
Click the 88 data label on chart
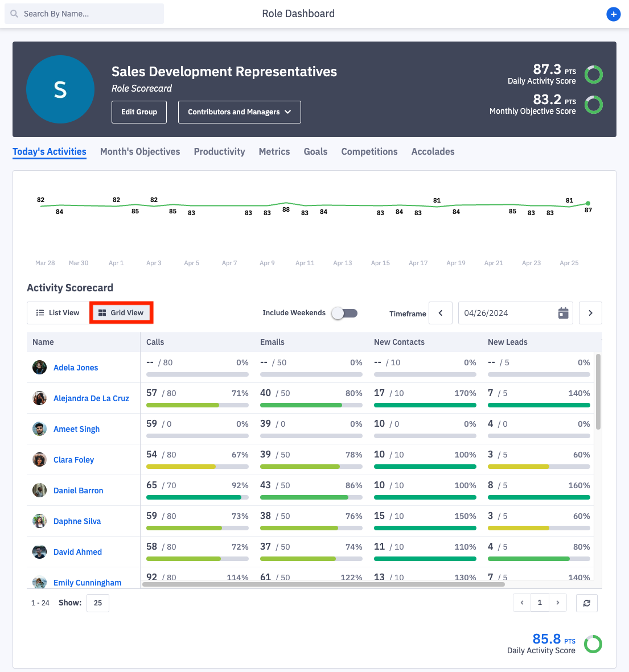pyautogui.click(x=286, y=209)
